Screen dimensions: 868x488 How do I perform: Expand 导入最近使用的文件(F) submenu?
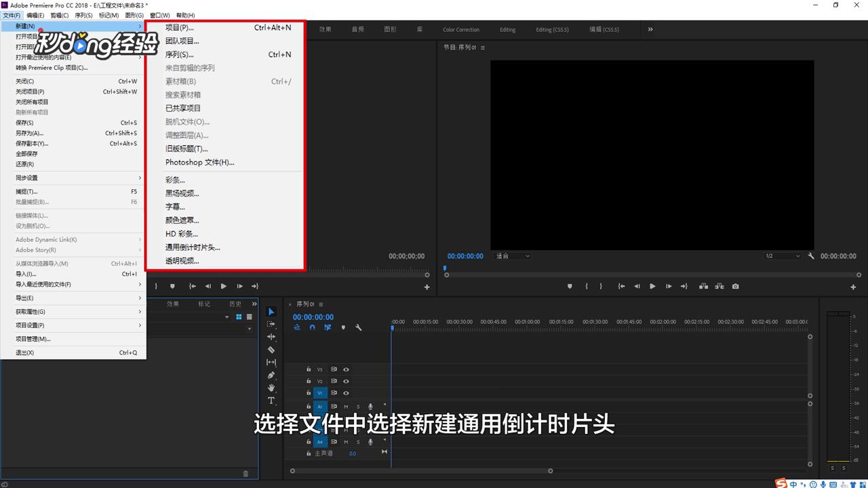point(73,284)
